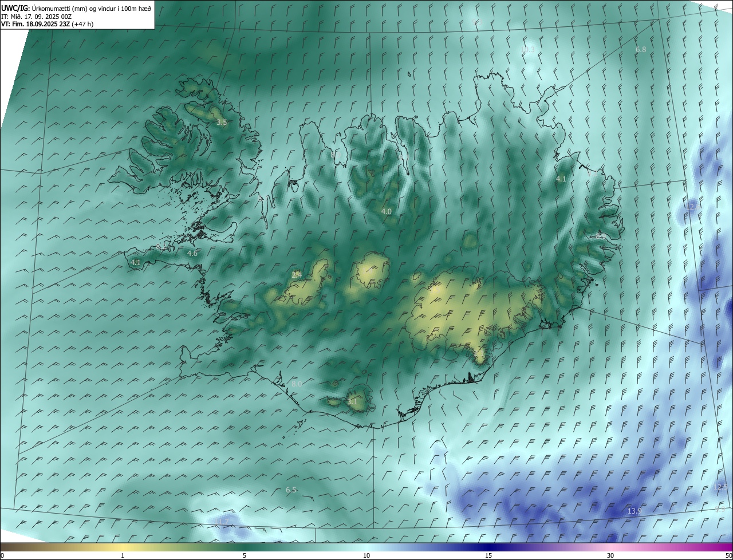Viewport: 733px width, 560px height.
Task: Click the initial time line 'IT: Mið. 17. 09. 2025 00Z'
Action: click(36, 17)
